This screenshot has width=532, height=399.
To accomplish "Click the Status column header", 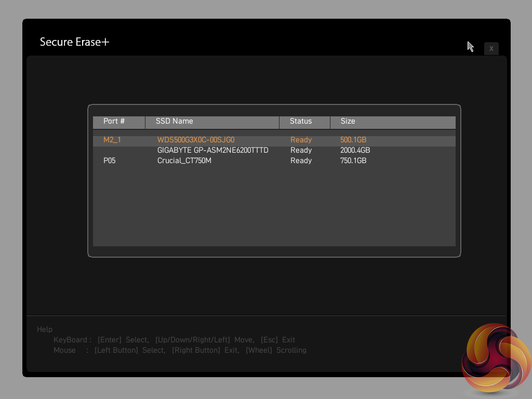I will coord(304,122).
